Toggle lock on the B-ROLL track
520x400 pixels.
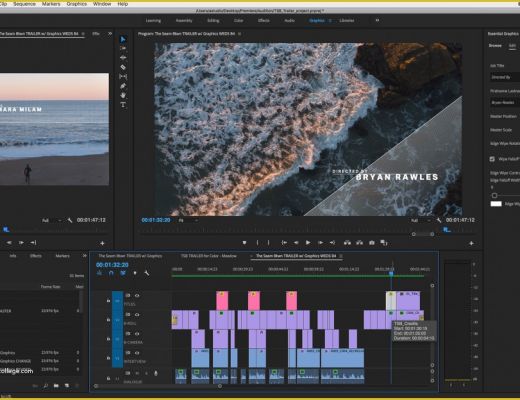(108, 319)
